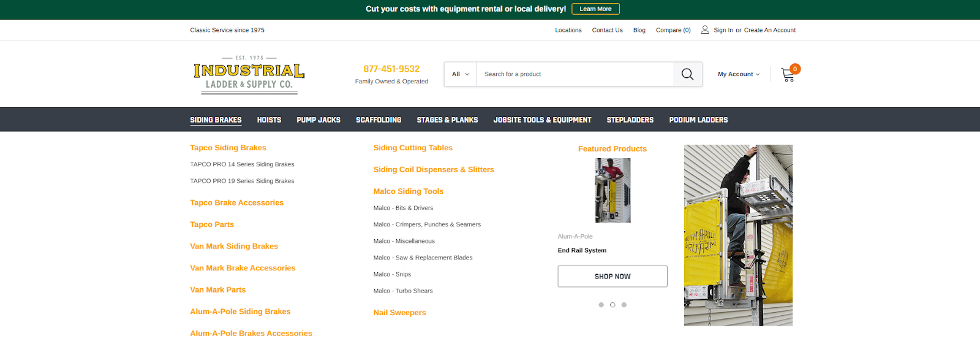This screenshot has width=980, height=352.
Task: Open Tapco Siding Brakes category link
Action: [x=228, y=148]
